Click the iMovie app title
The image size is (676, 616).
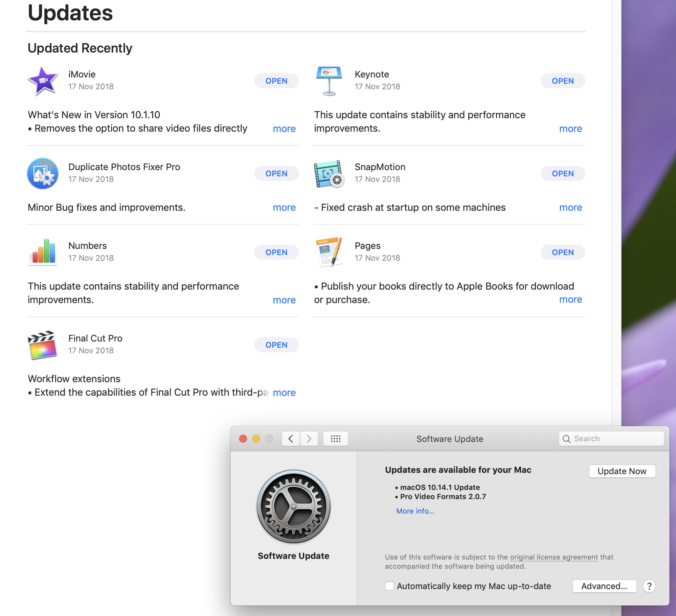[x=82, y=74]
